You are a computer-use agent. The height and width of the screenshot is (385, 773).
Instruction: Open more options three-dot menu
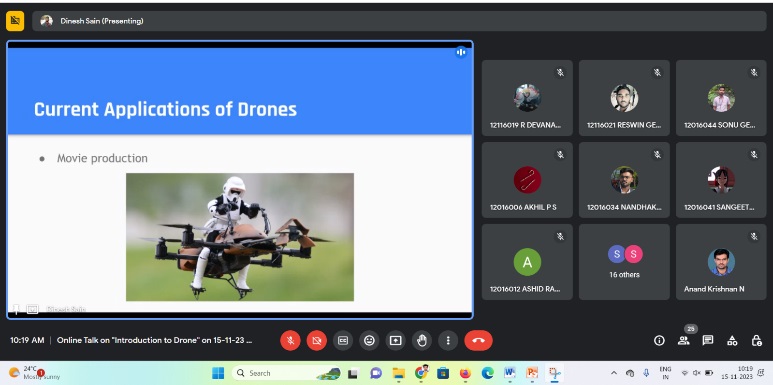448,341
